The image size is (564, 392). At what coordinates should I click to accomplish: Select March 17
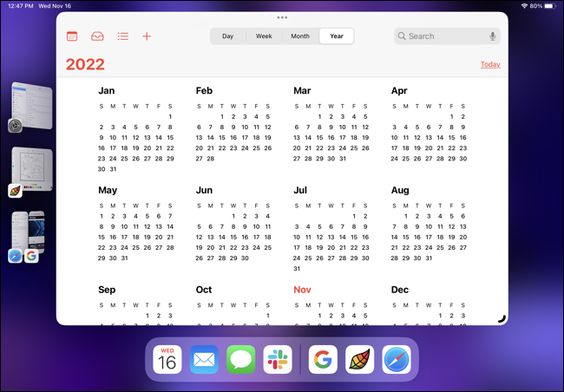[x=343, y=138]
